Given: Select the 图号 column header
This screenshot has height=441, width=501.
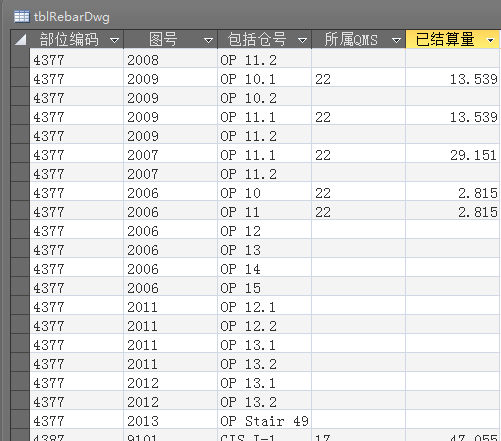Looking at the screenshot, I should (x=171, y=39).
